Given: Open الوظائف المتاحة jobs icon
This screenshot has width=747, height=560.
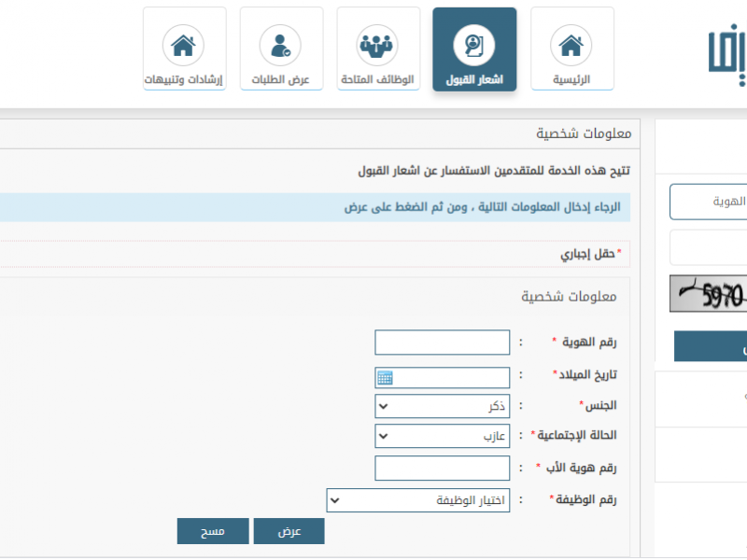Looking at the screenshot, I should [377, 46].
